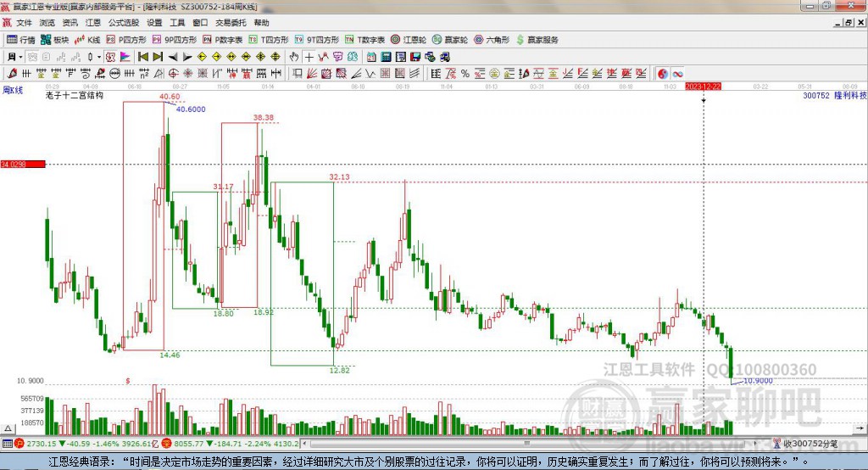Open the P数字表 tool
This screenshot has width=868, height=470.
tap(223, 40)
